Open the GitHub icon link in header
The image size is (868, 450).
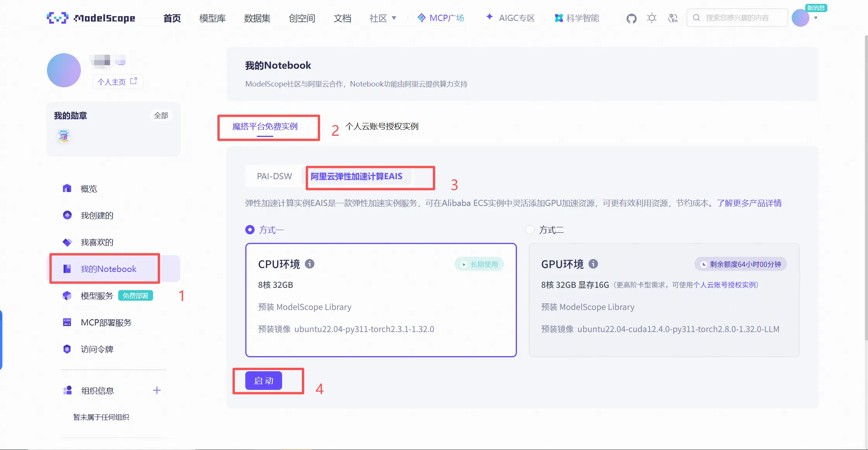coord(631,18)
